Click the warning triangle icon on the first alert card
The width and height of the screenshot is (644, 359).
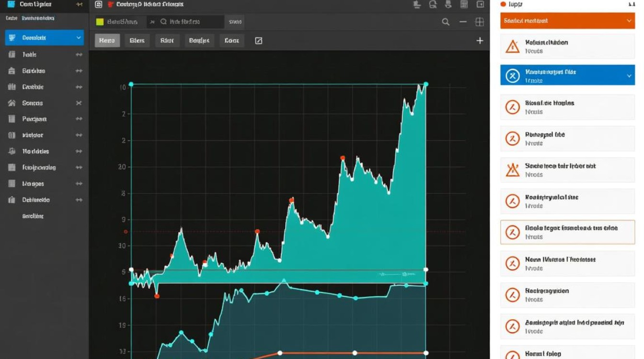[x=513, y=46]
